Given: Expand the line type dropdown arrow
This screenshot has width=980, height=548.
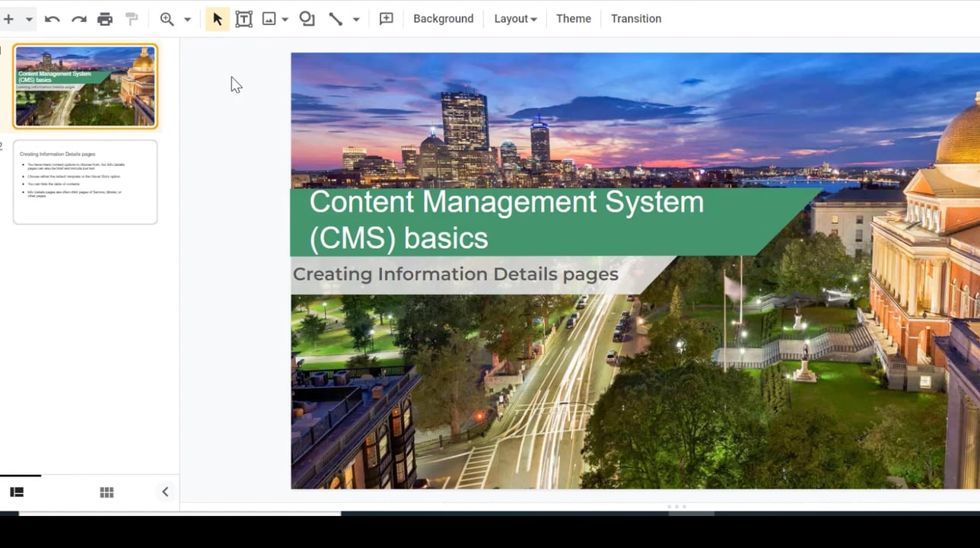Looking at the screenshot, I should (355, 19).
